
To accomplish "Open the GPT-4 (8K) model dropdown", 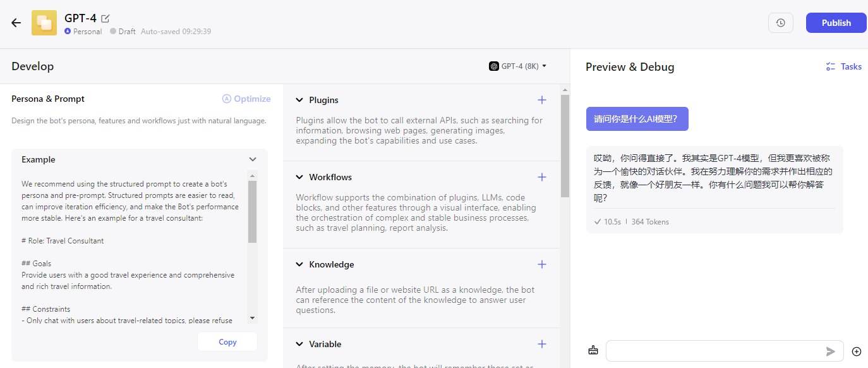I will pos(517,66).
